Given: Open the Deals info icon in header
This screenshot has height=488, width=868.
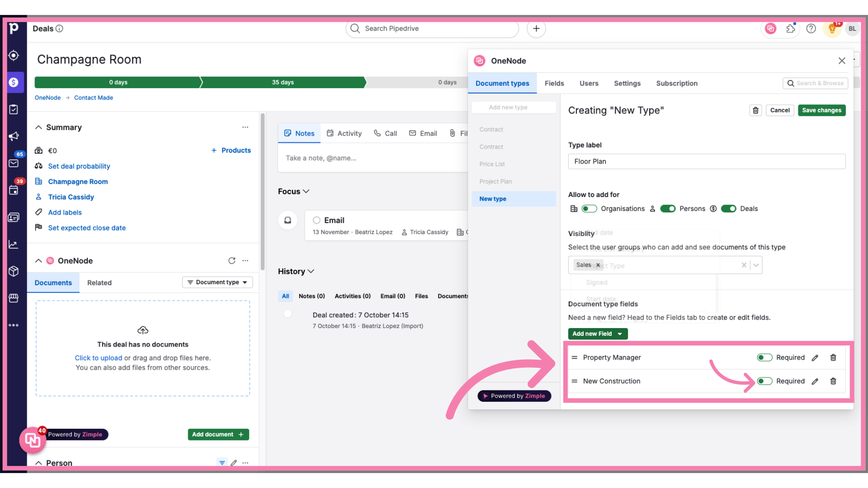Looking at the screenshot, I should tap(59, 28).
